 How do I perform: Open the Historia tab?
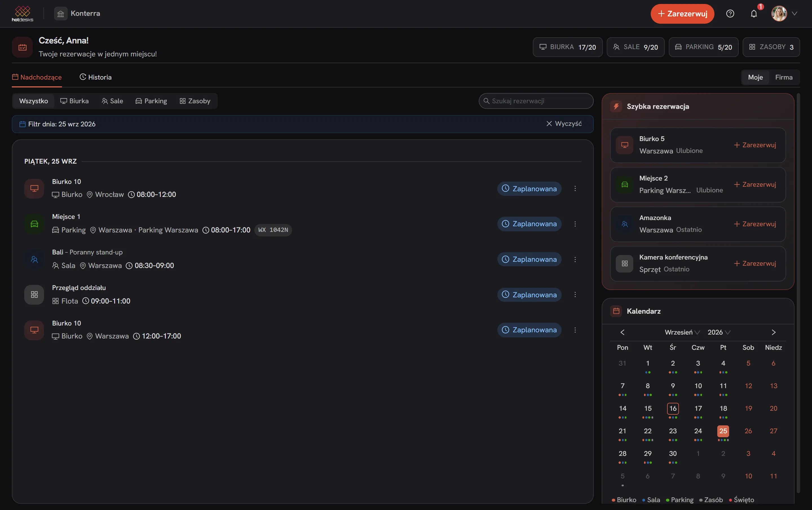pos(95,77)
